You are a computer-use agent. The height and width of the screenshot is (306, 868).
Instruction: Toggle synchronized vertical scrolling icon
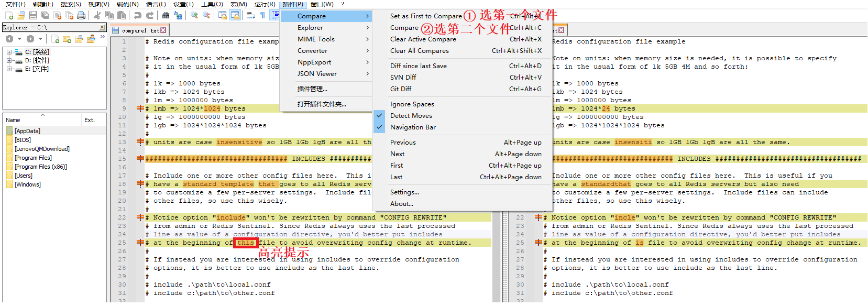click(222, 15)
